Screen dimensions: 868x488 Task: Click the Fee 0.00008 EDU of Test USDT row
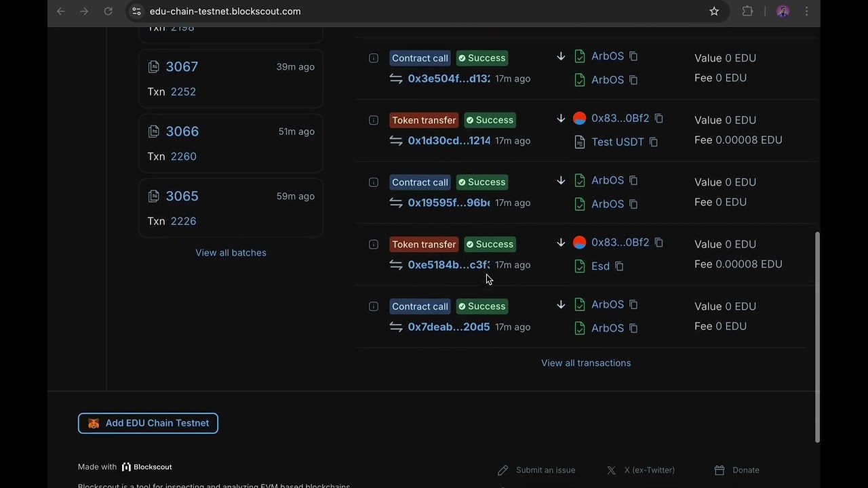738,140
